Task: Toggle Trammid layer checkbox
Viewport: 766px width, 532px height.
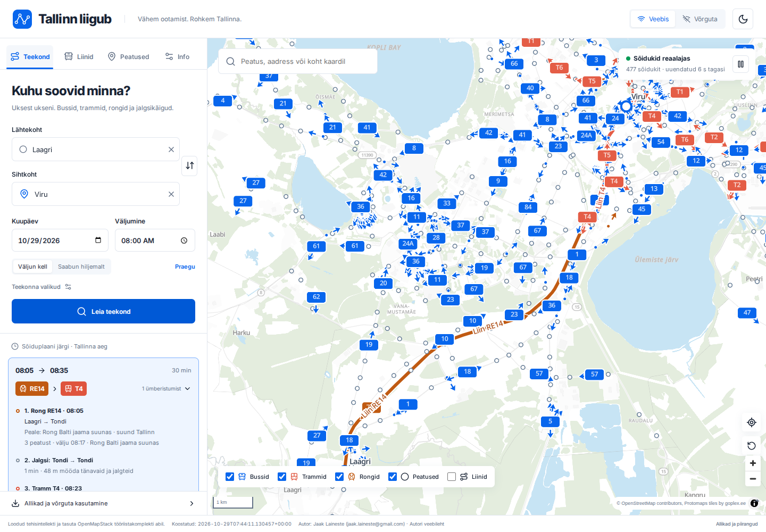Action: tap(282, 477)
